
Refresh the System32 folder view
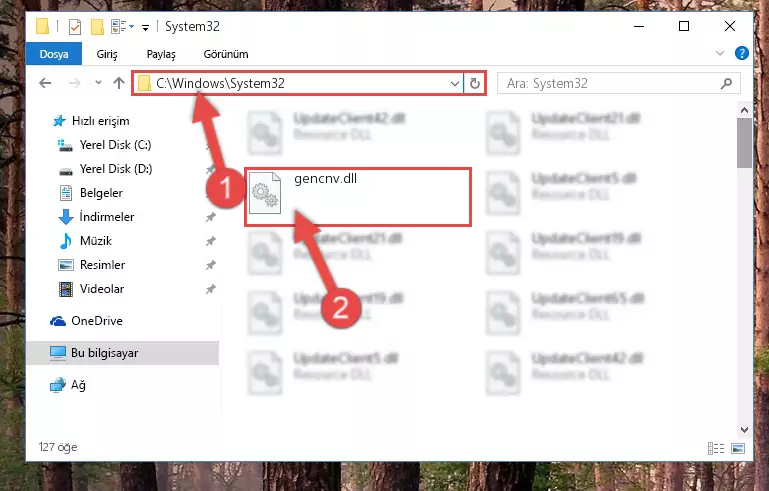[474, 83]
